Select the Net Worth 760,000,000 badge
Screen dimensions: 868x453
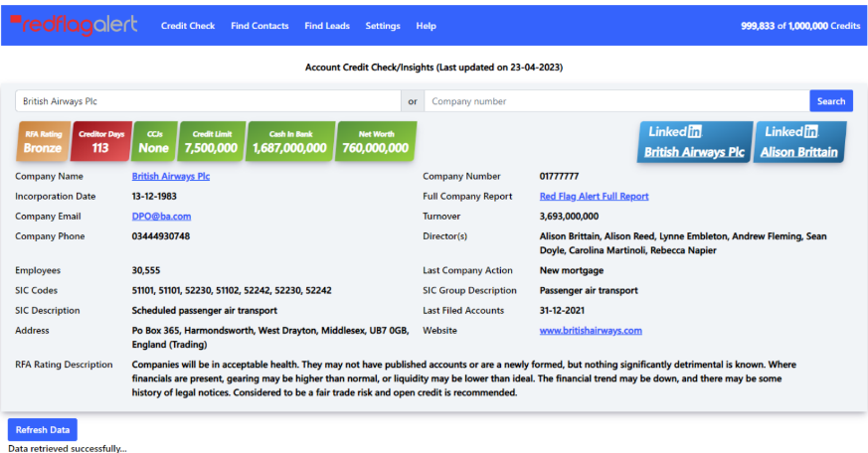click(x=375, y=142)
